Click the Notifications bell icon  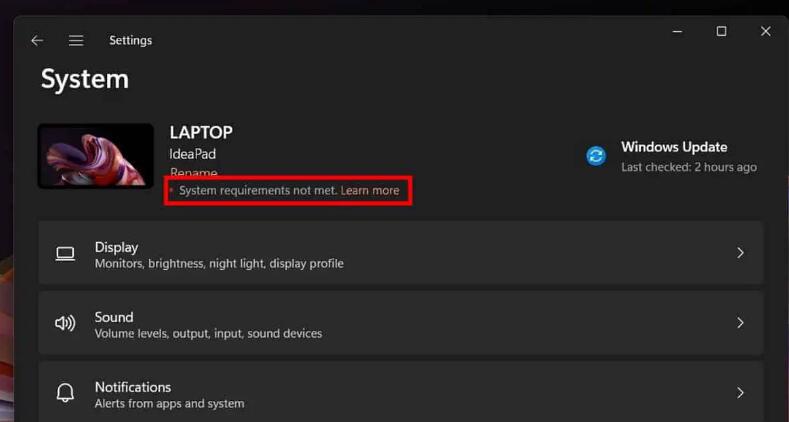(65, 393)
